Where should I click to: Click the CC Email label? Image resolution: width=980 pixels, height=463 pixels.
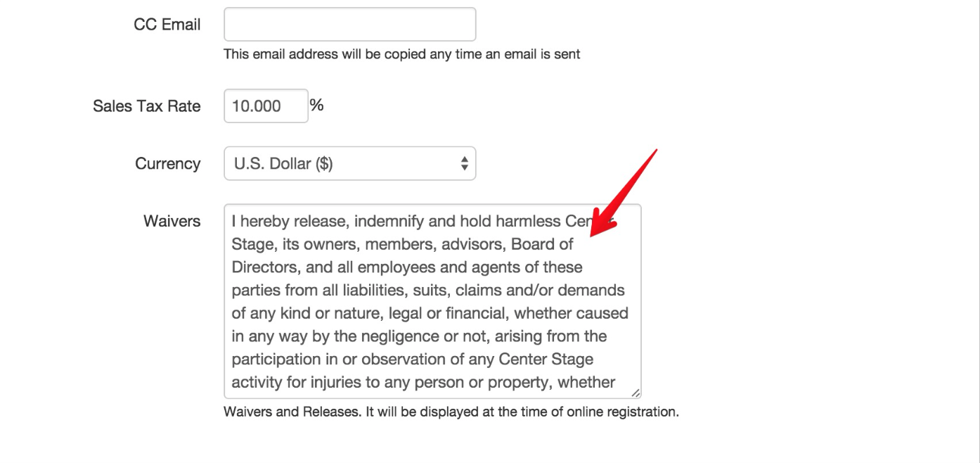[x=167, y=25]
